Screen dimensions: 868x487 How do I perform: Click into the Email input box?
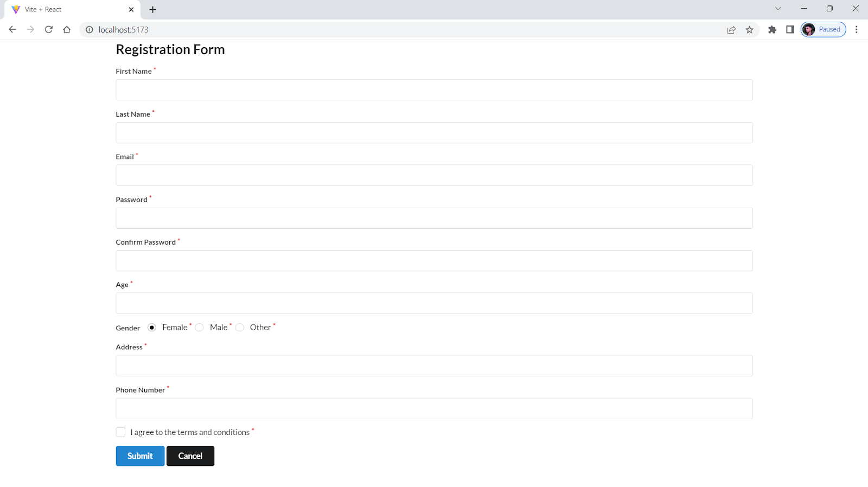[x=434, y=175]
